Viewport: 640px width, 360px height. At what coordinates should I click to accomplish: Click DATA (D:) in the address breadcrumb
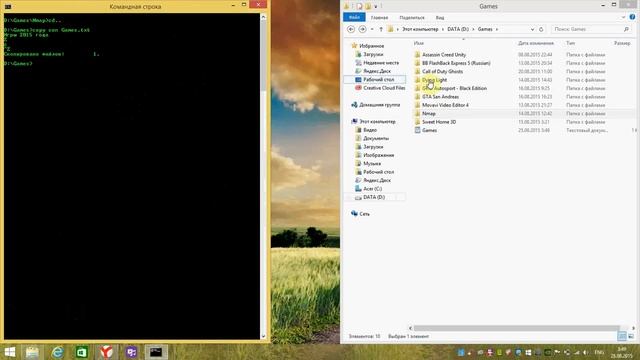(458, 29)
